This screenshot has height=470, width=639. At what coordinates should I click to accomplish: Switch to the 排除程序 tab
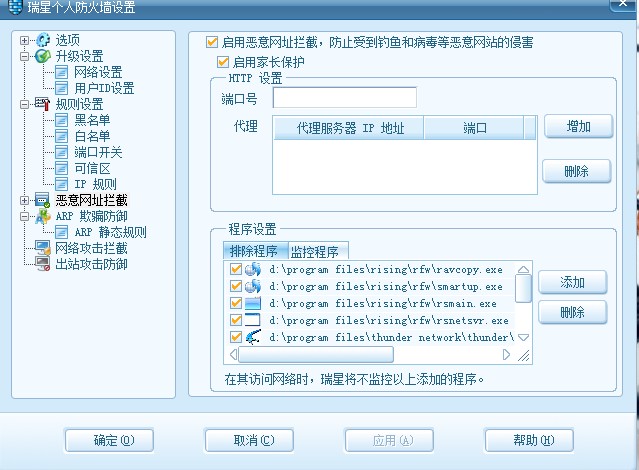click(x=256, y=251)
